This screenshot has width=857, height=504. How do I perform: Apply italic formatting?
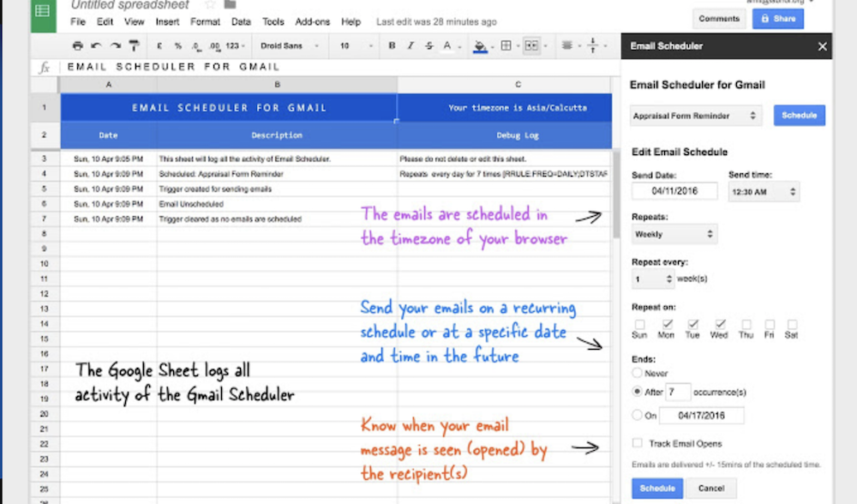pos(411,45)
